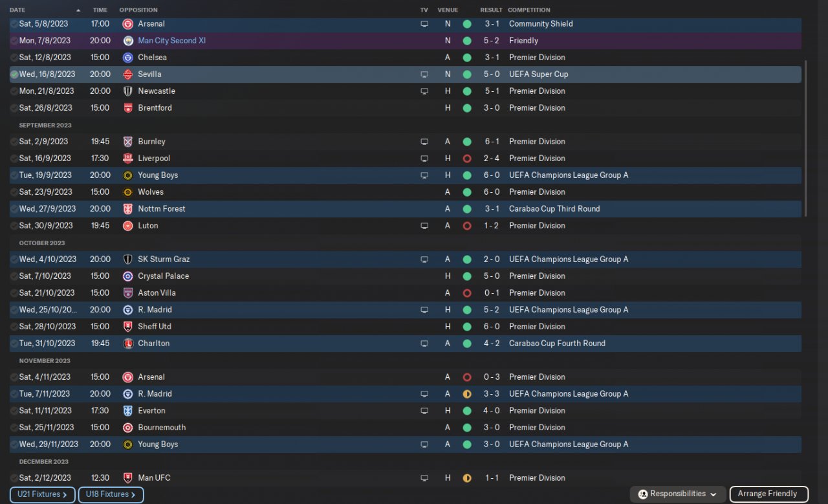828x504 pixels.
Task: Sort by the Competition column header
Action: [529, 10]
